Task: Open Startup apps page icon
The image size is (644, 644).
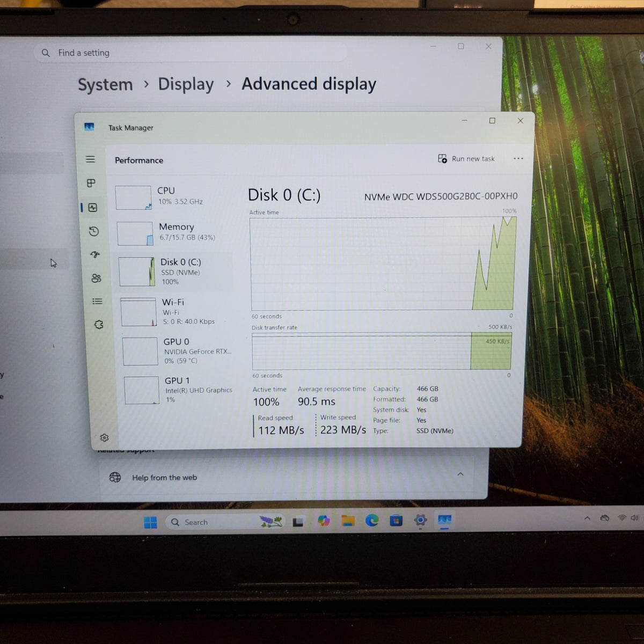Action: (95, 254)
